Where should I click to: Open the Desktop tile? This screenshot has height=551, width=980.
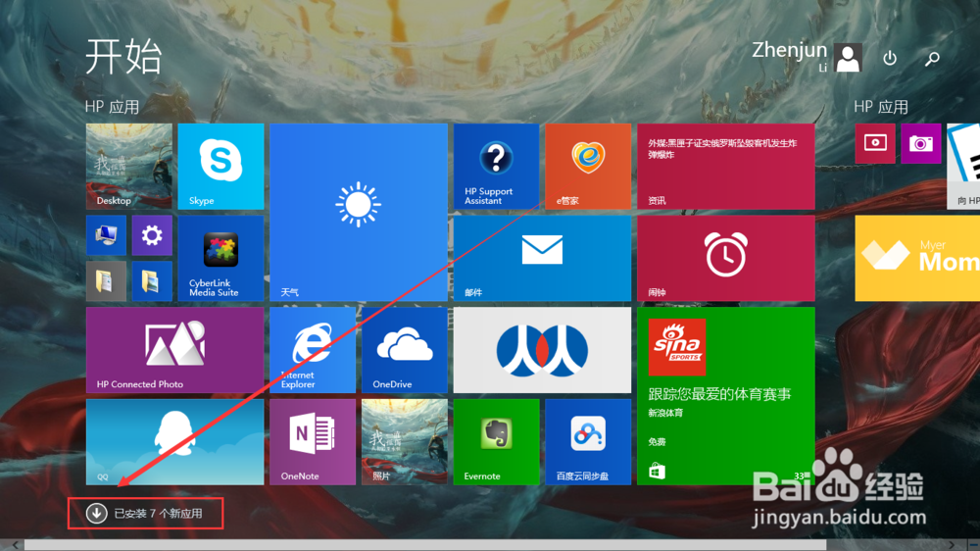point(128,167)
